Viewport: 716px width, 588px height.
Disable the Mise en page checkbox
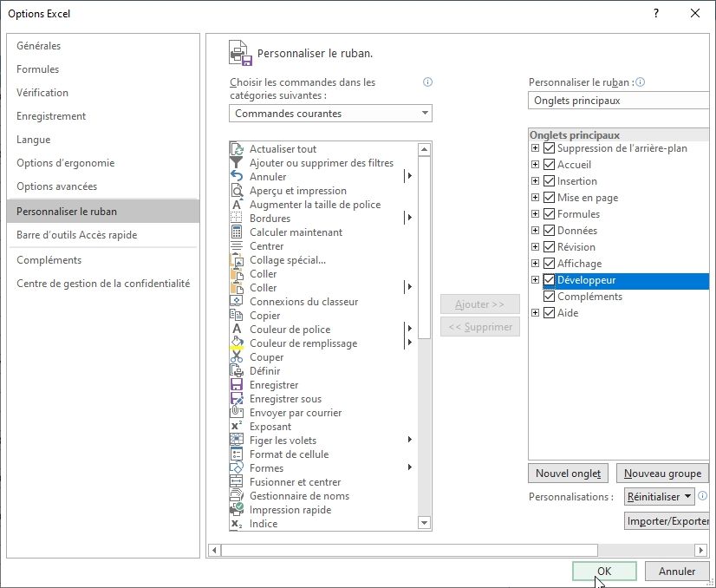[x=549, y=198]
